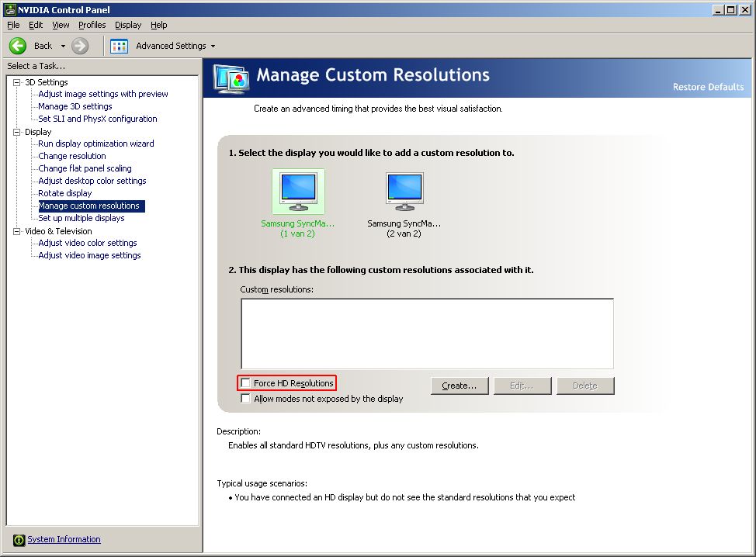
Task: Open the View menu
Action: click(61, 25)
